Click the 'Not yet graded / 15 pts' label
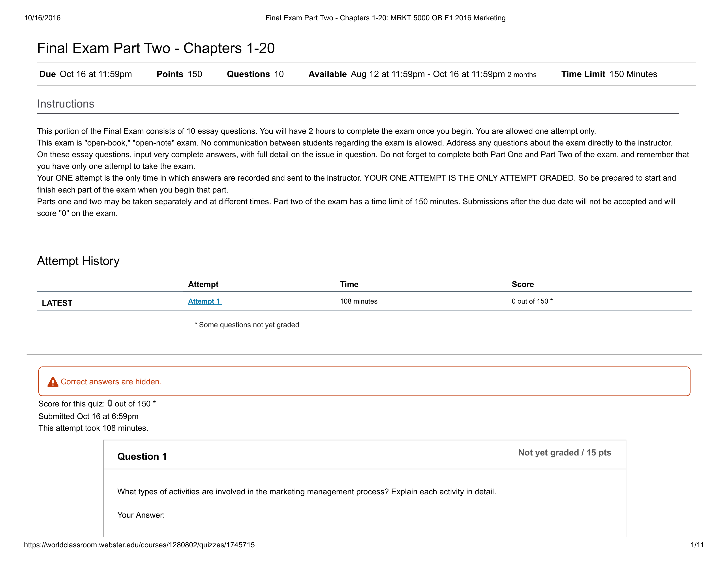 [564, 453]
